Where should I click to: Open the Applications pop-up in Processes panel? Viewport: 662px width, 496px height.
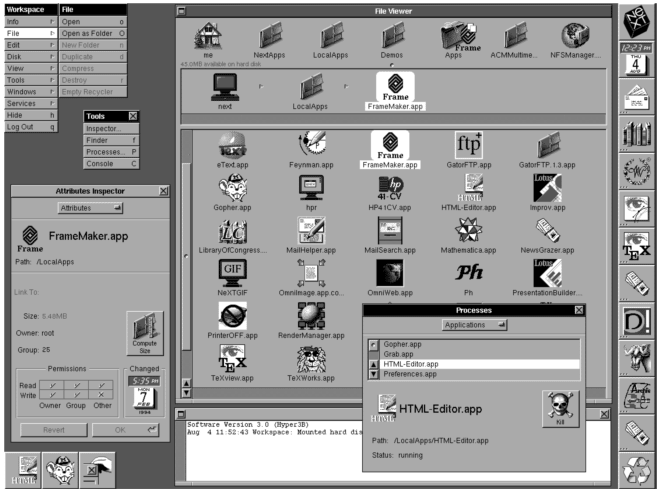pos(474,325)
